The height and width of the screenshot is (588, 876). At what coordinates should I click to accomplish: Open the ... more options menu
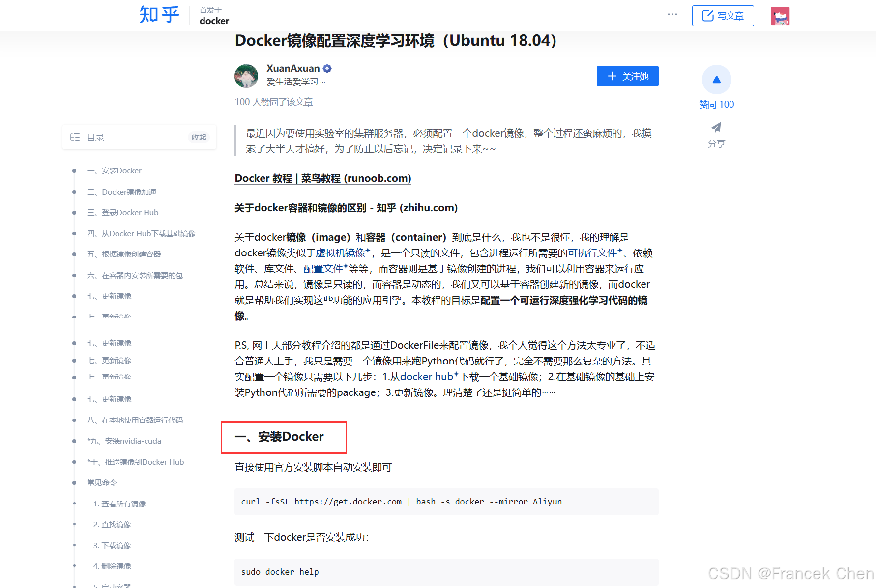point(672,14)
